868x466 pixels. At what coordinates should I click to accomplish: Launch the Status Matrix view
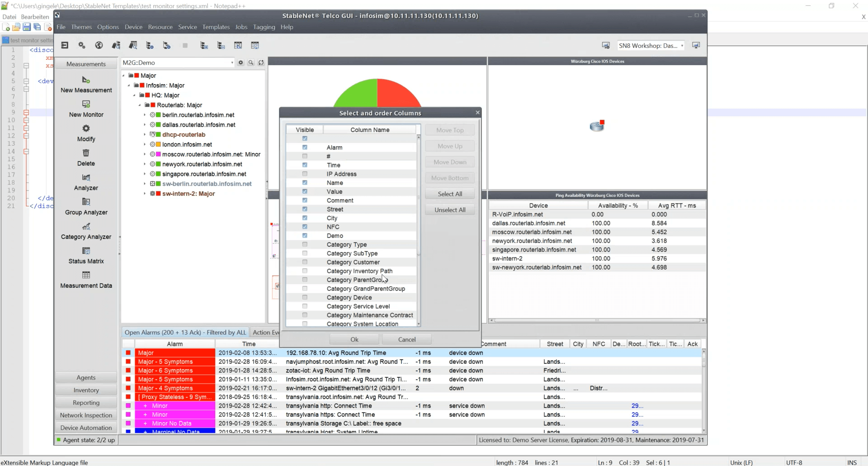click(86, 251)
